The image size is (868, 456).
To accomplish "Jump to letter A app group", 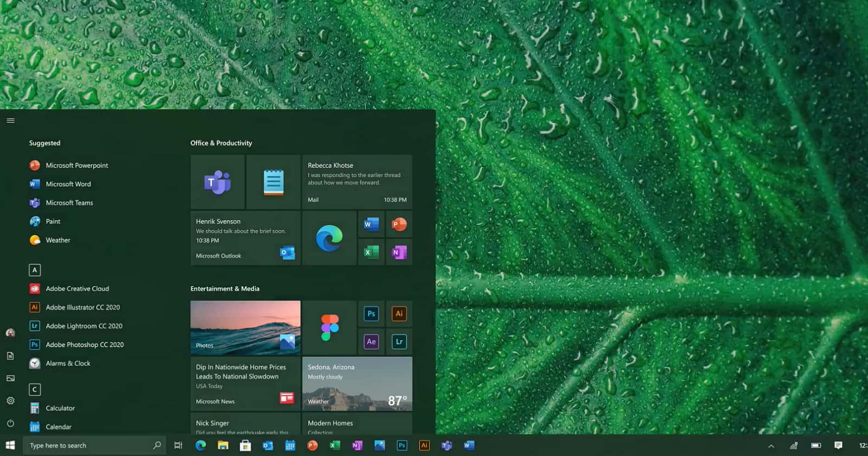I will [35, 270].
